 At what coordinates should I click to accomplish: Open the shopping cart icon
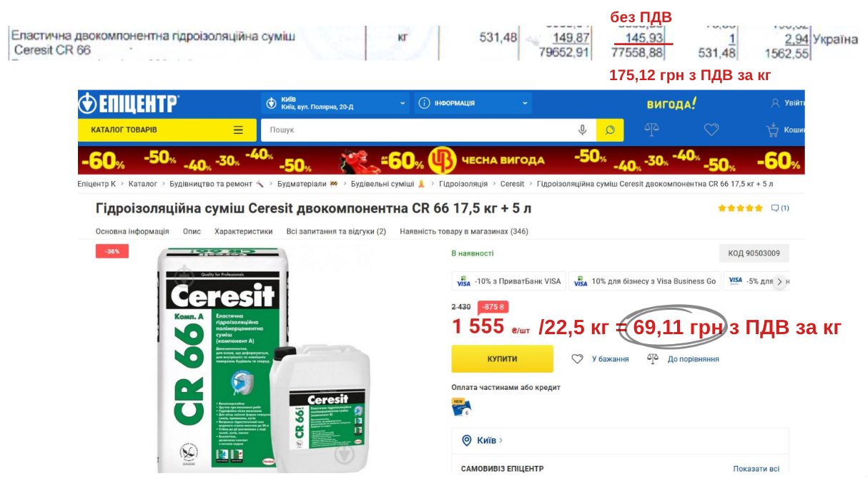pos(772,130)
